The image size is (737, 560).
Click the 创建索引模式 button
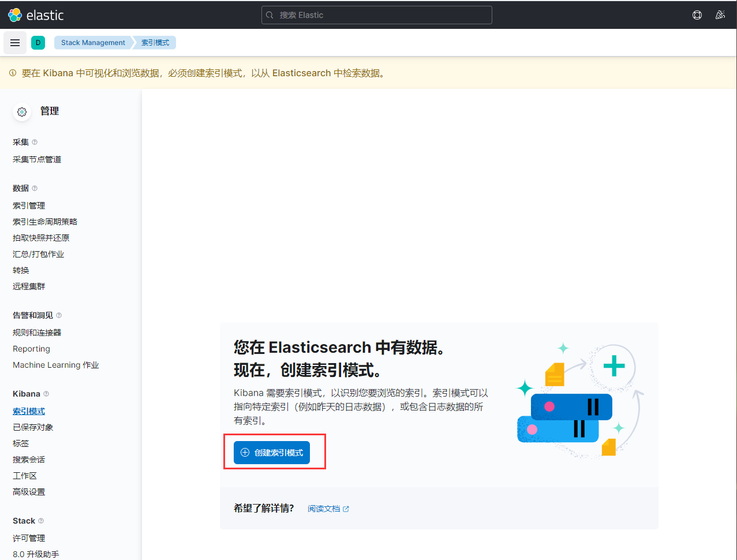(x=272, y=453)
